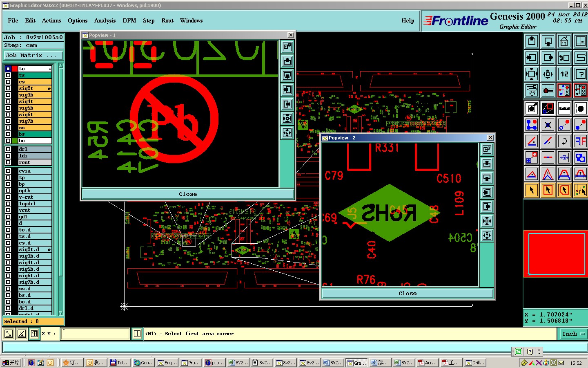
Task: Open the Inch units dropdown
Action: [573, 334]
